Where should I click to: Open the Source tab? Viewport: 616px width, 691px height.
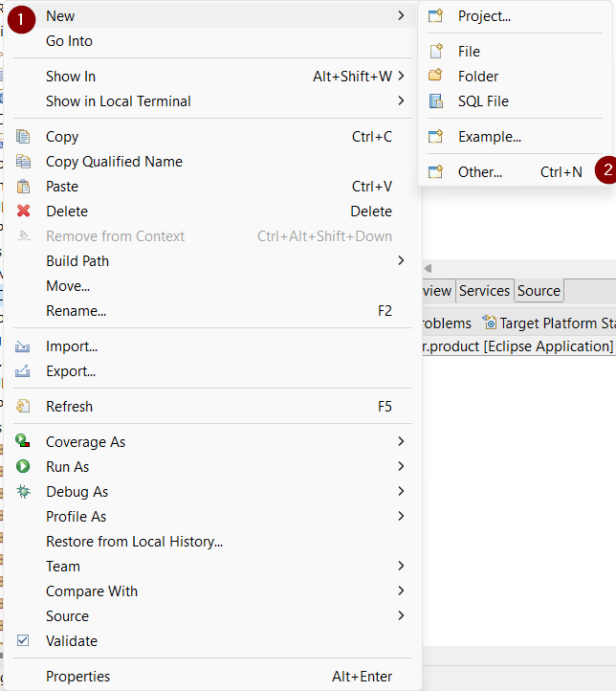tap(539, 291)
